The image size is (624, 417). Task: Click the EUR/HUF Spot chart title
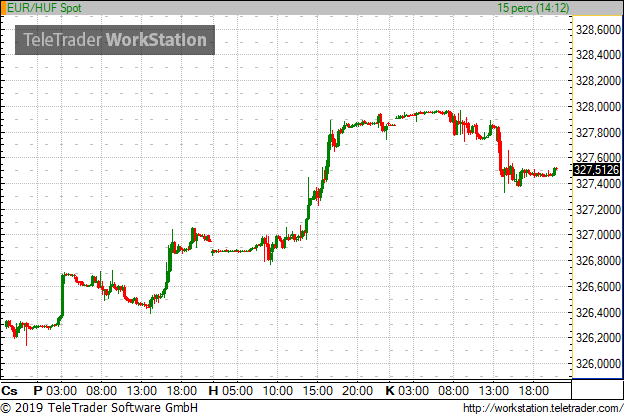pos(44,8)
